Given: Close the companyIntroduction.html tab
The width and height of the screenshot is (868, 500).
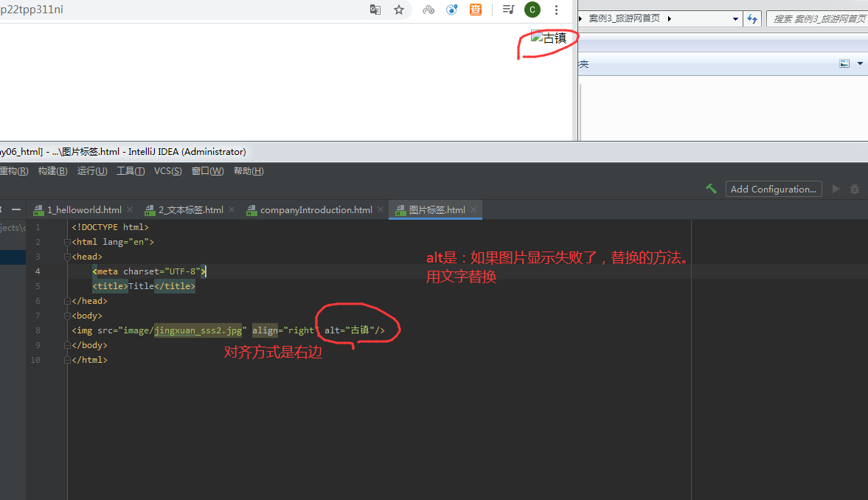Looking at the screenshot, I should click(381, 210).
